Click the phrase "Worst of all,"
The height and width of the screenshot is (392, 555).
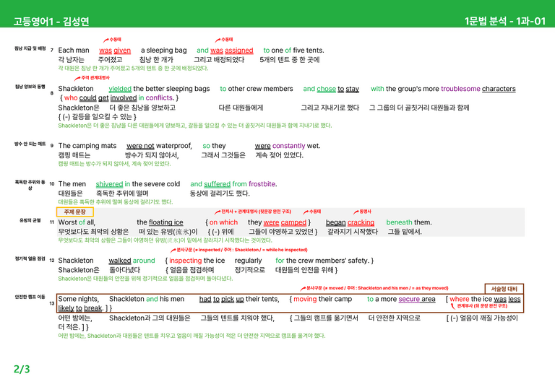point(77,222)
